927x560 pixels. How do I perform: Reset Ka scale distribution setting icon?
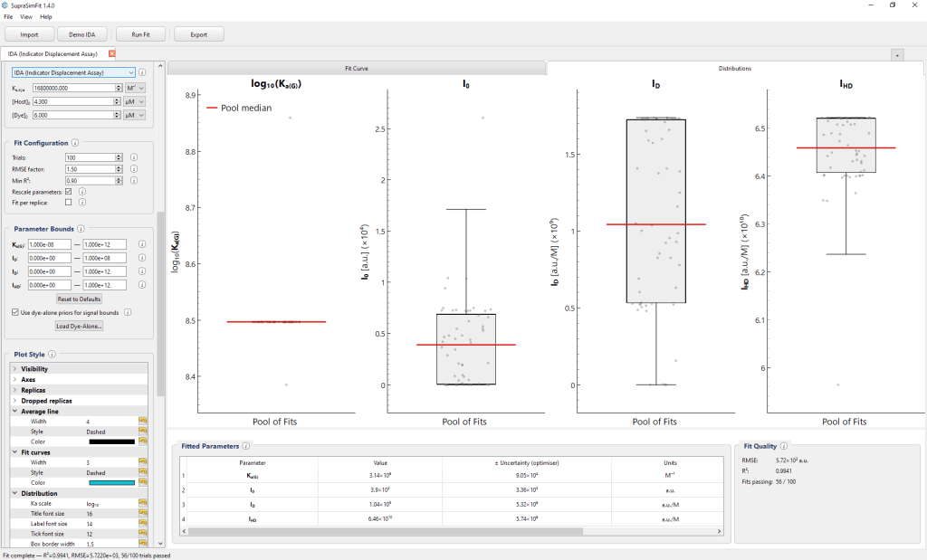point(142,503)
